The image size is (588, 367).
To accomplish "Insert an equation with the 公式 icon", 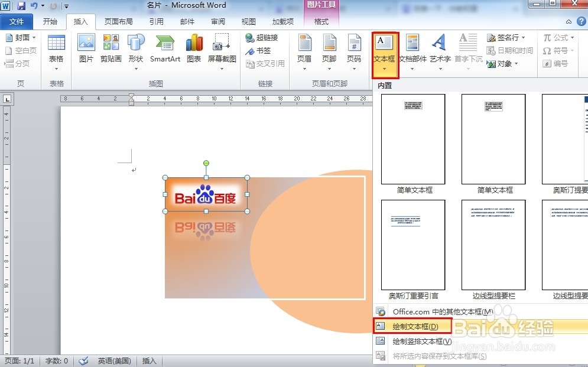I will [x=558, y=37].
